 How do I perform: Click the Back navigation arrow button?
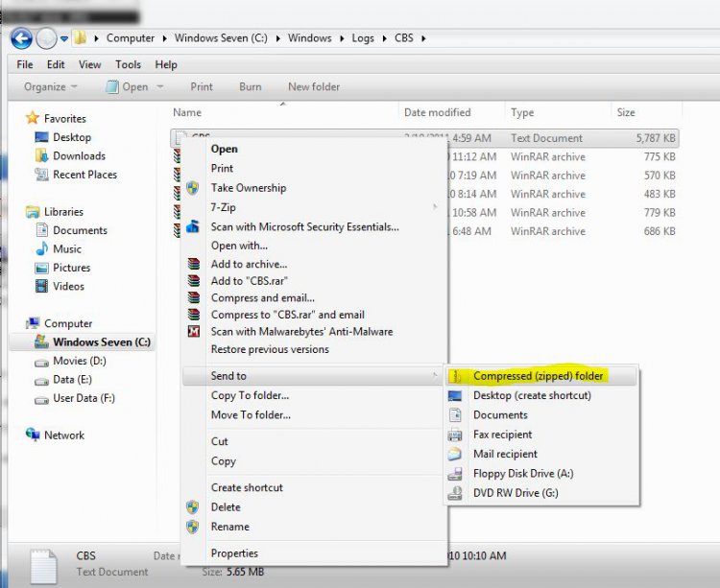[x=21, y=38]
